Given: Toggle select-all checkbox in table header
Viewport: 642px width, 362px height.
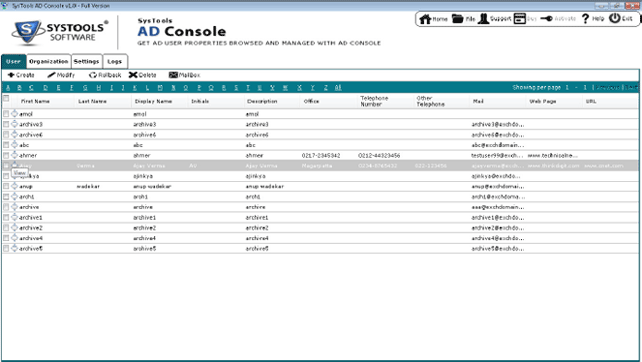Looking at the screenshot, I should click(6, 98).
